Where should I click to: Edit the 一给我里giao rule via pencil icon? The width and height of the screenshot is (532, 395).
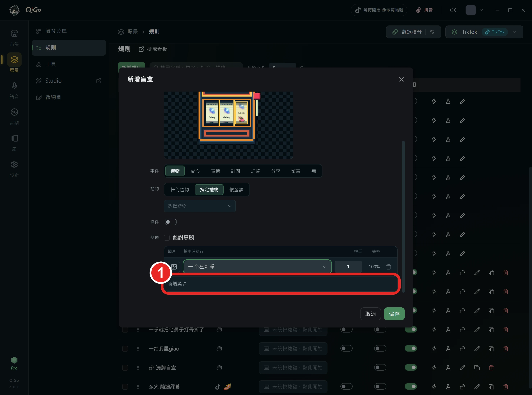click(x=477, y=349)
